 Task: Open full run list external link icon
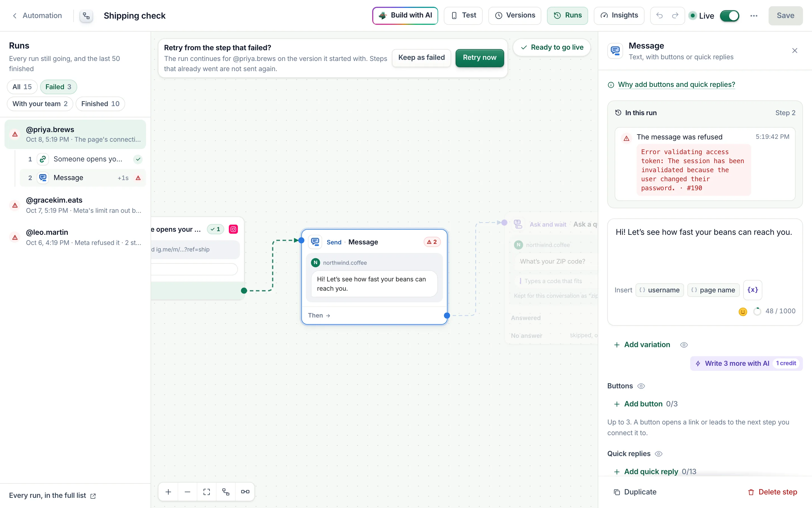[93, 496]
